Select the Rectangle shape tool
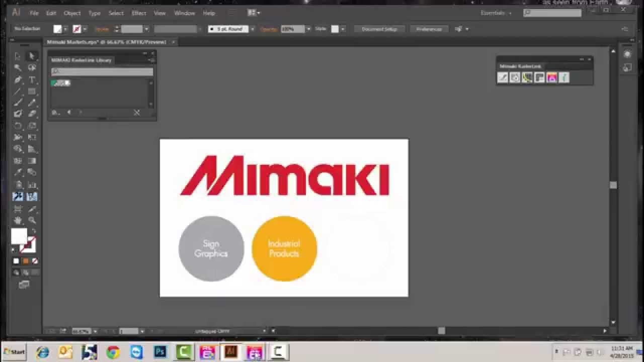The width and height of the screenshot is (644, 362). (x=32, y=91)
